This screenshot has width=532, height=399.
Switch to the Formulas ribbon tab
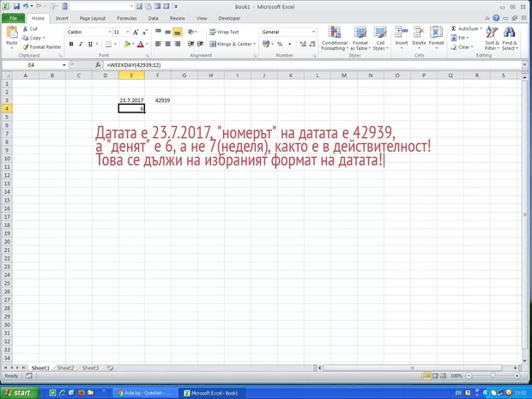[127, 17]
